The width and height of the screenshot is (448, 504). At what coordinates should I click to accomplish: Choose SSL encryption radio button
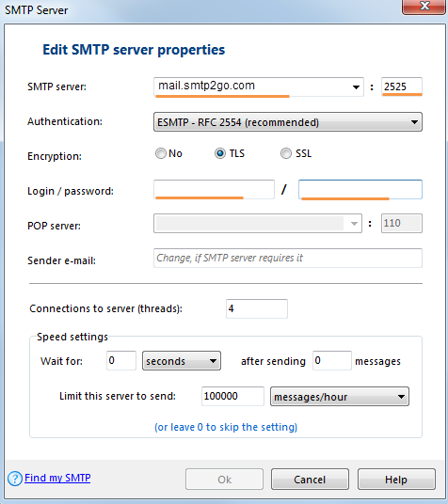(286, 153)
